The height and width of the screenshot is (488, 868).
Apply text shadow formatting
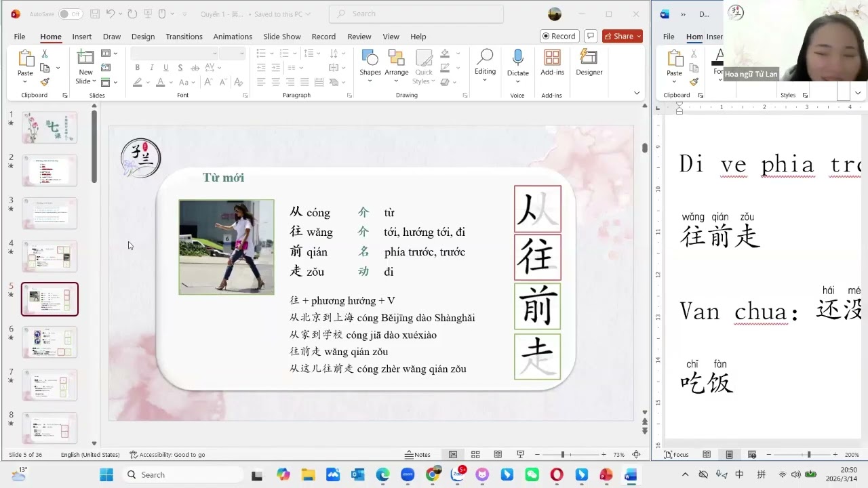click(x=180, y=68)
